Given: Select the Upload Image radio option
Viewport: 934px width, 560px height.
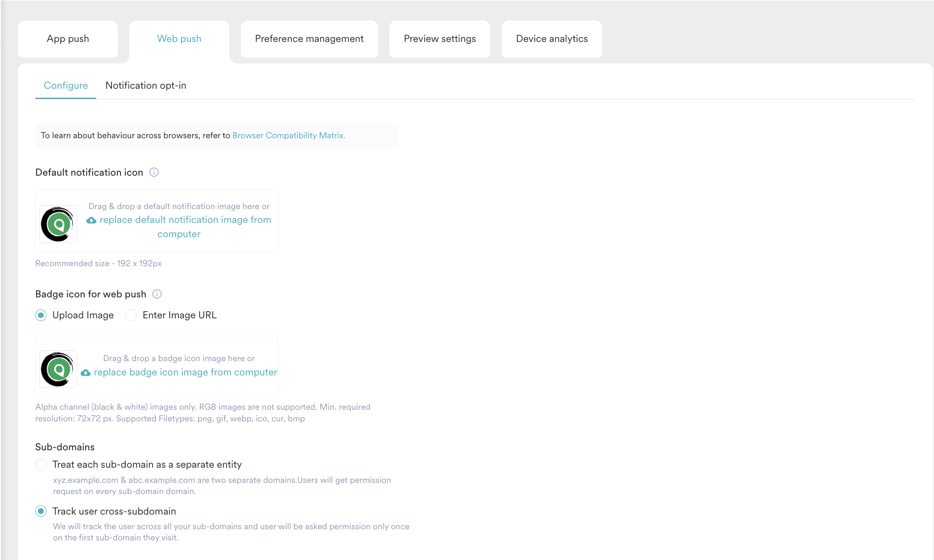Looking at the screenshot, I should (x=41, y=316).
